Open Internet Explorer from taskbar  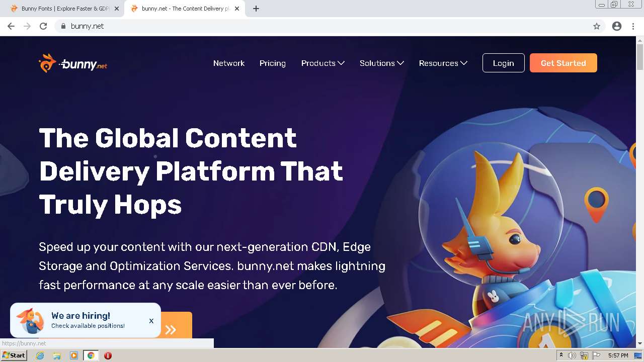pos(40,355)
